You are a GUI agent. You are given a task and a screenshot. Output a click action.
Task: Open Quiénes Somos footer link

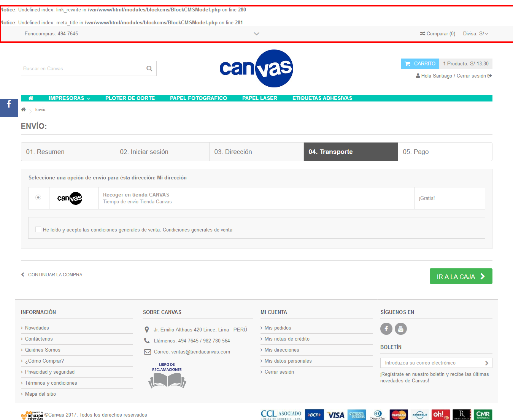[x=43, y=350]
